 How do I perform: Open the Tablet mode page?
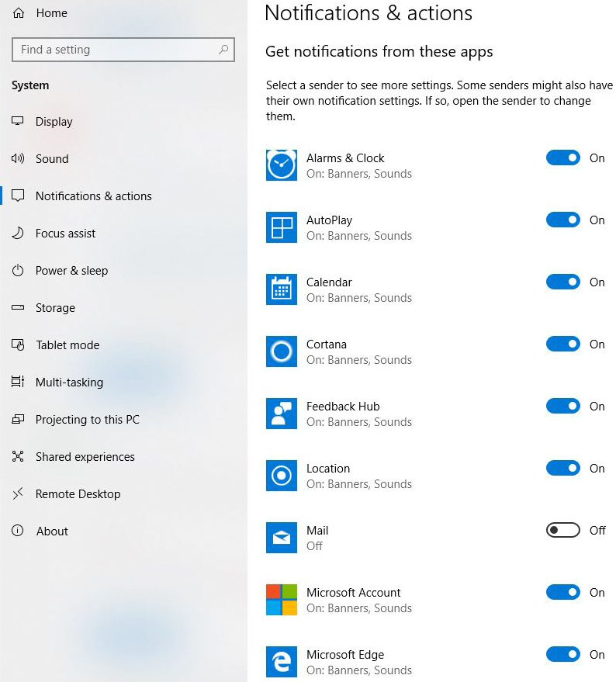coord(67,345)
